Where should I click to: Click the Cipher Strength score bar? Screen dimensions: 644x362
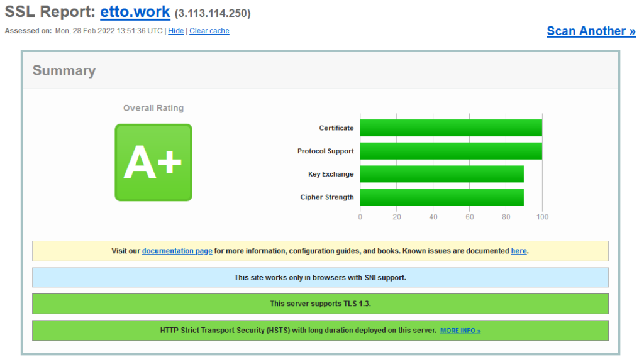(x=441, y=197)
